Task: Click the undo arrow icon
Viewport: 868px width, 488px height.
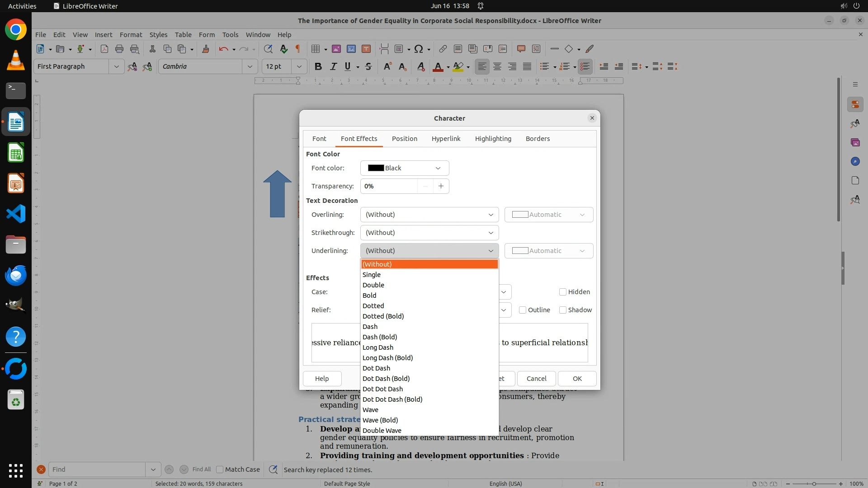Action: pyautogui.click(x=223, y=49)
